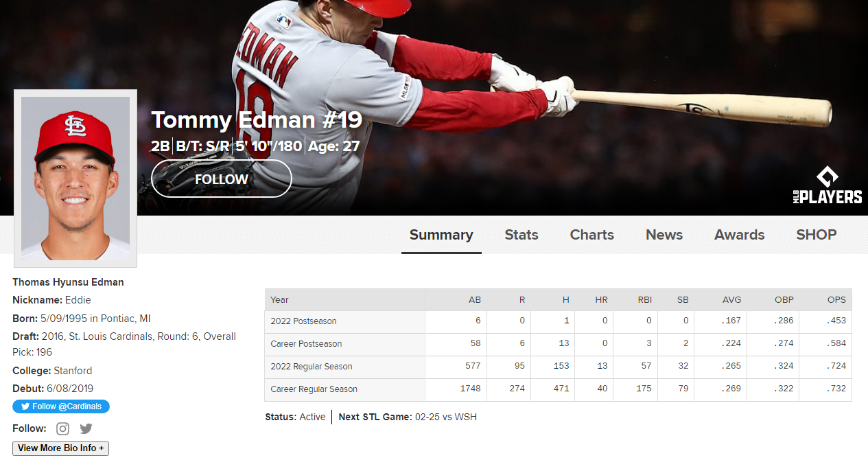Click the Debut: 6/08/2019 line
868x471 pixels.
[x=53, y=389]
